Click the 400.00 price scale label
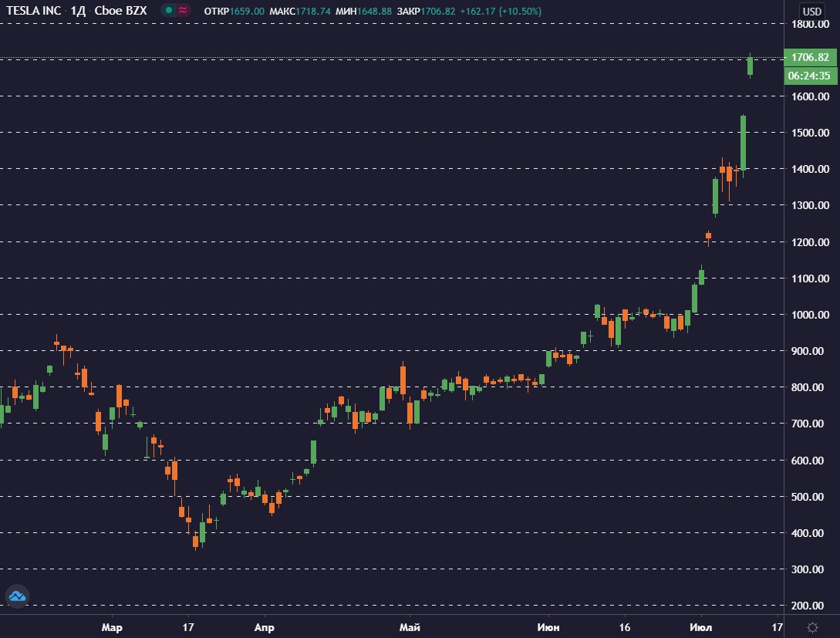 (x=808, y=533)
